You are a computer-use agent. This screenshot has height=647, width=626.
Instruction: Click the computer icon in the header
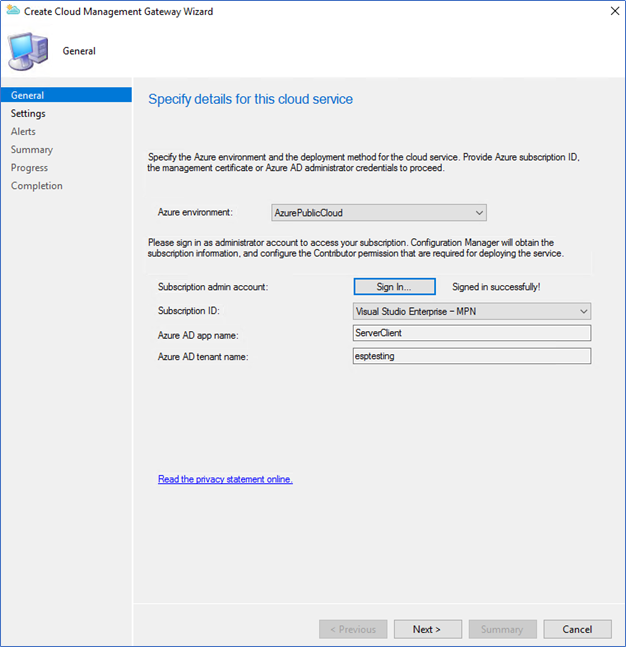coord(28,51)
